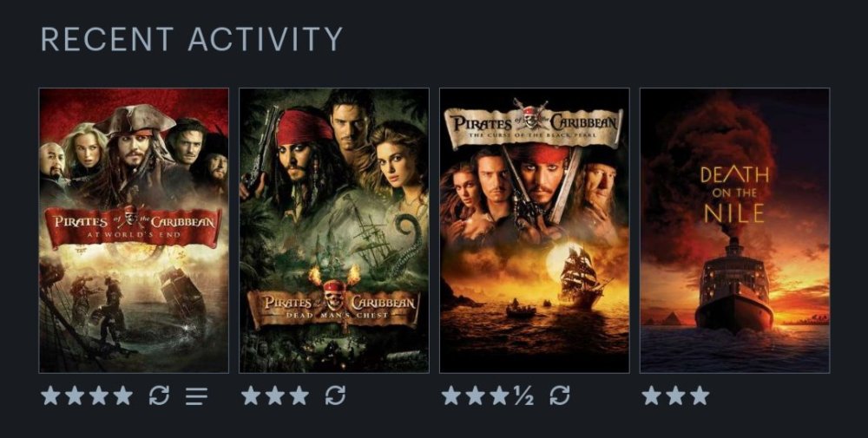Select the half-star symbol in Black Pearl rating
Image resolution: width=868 pixels, height=438 pixels.
click(x=523, y=396)
